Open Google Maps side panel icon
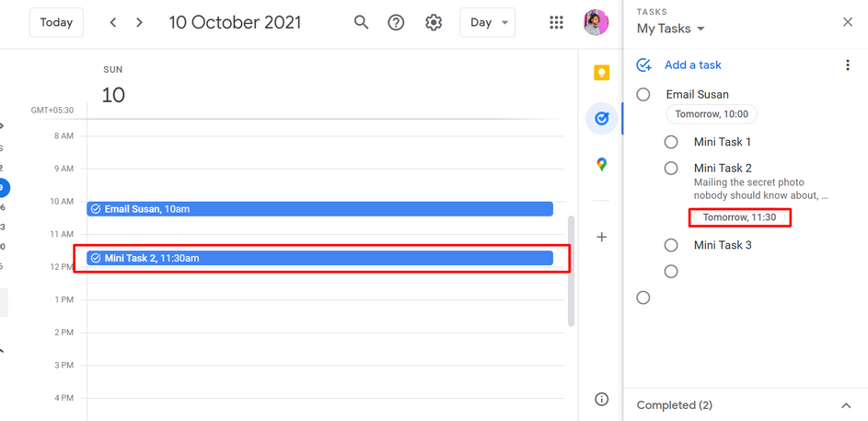Image resolution: width=868 pixels, height=421 pixels. pyautogui.click(x=602, y=165)
